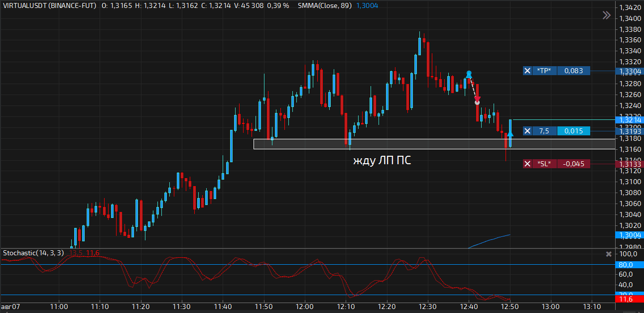Click the take-profit value 0,083
The width and height of the screenshot is (644, 313).
pos(573,71)
